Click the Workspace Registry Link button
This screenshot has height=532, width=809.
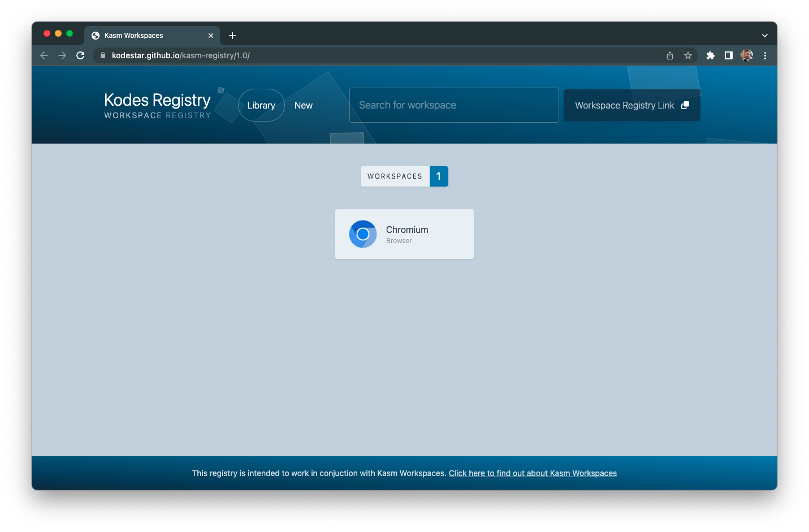tap(632, 105)
